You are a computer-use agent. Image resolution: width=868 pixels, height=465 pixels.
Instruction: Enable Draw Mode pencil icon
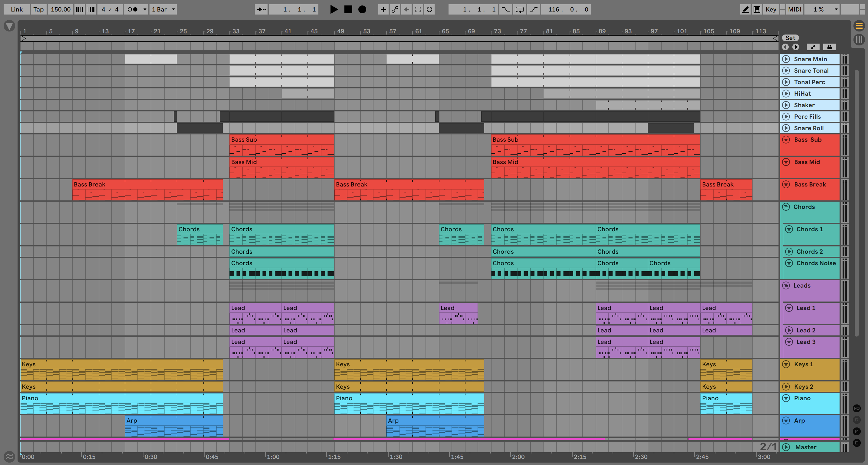point(745,9)
